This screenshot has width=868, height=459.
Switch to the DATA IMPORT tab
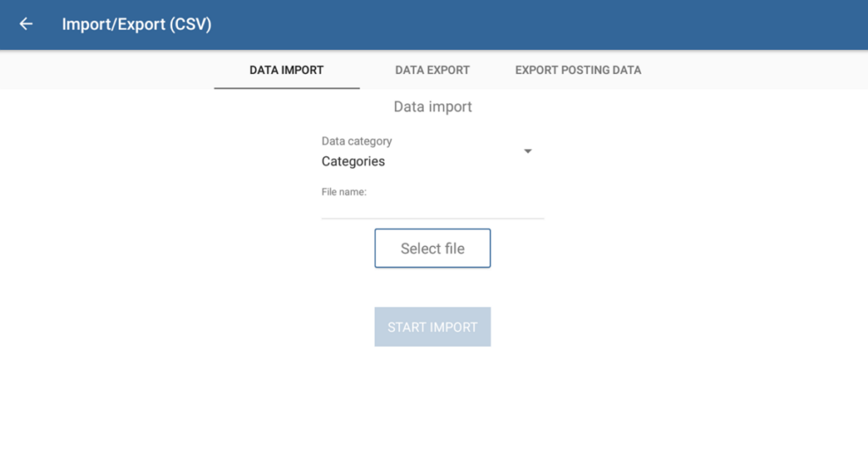[x=287, y=70]
